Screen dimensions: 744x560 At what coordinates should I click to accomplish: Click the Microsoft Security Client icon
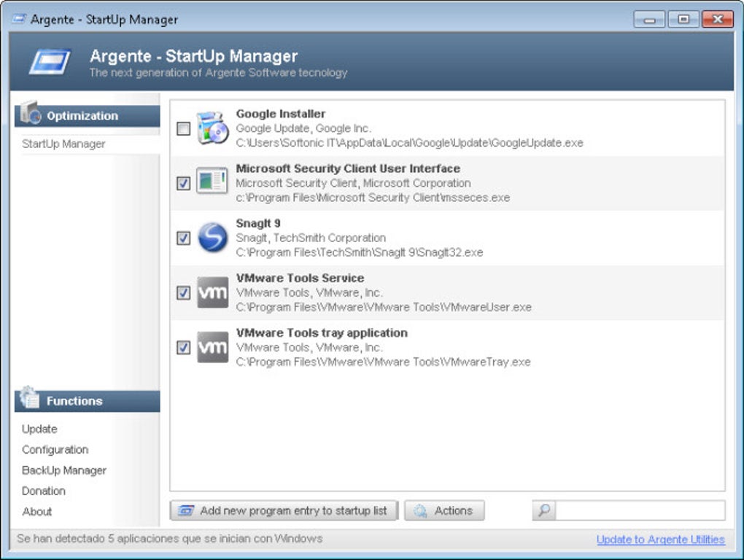[212, 180]
